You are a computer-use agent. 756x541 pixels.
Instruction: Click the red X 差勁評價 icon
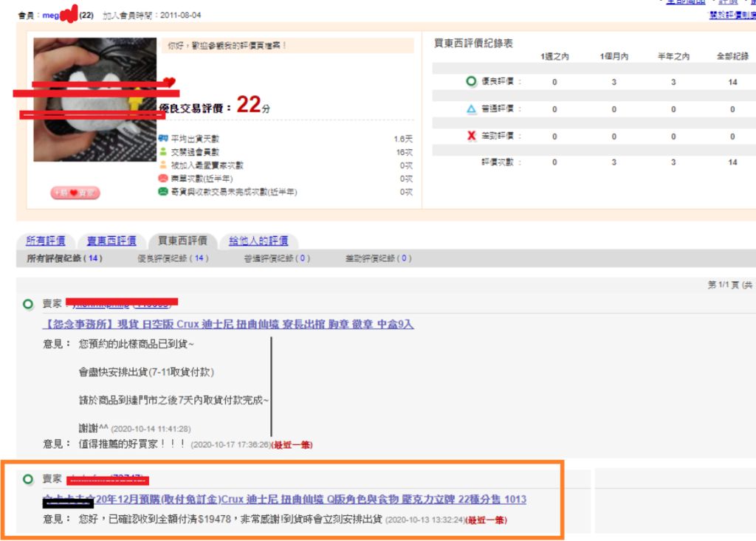472,136
